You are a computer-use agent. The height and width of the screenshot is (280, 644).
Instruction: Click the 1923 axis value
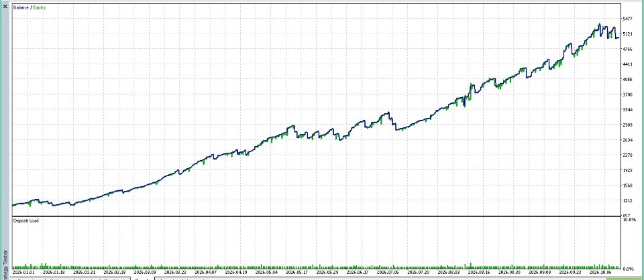click(628, 171)
